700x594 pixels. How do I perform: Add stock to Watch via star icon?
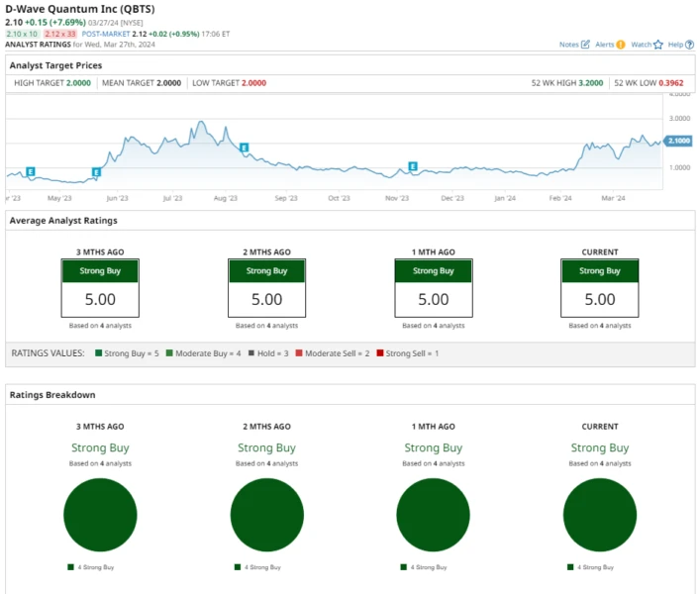point(657,45)
